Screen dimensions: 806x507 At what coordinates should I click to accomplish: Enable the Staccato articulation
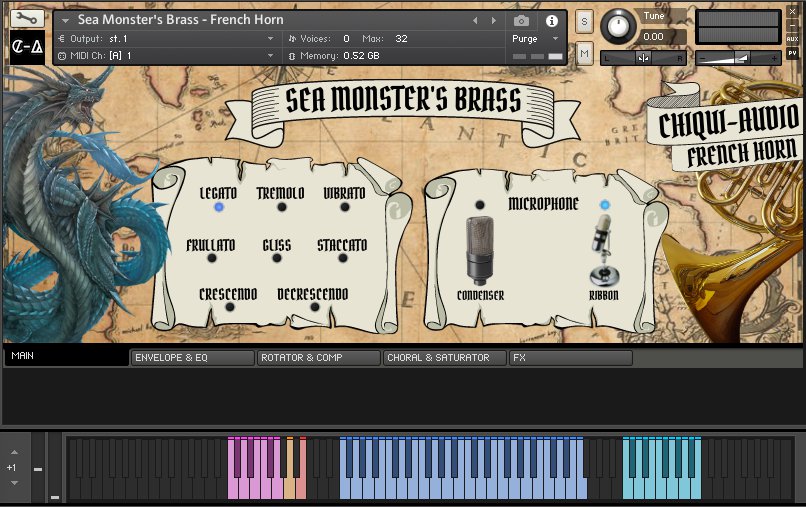(343, 258)
